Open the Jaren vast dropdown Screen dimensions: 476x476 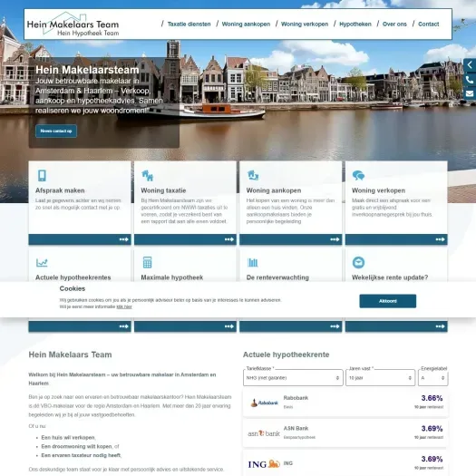pyautogui.click(x=380, y=378)
